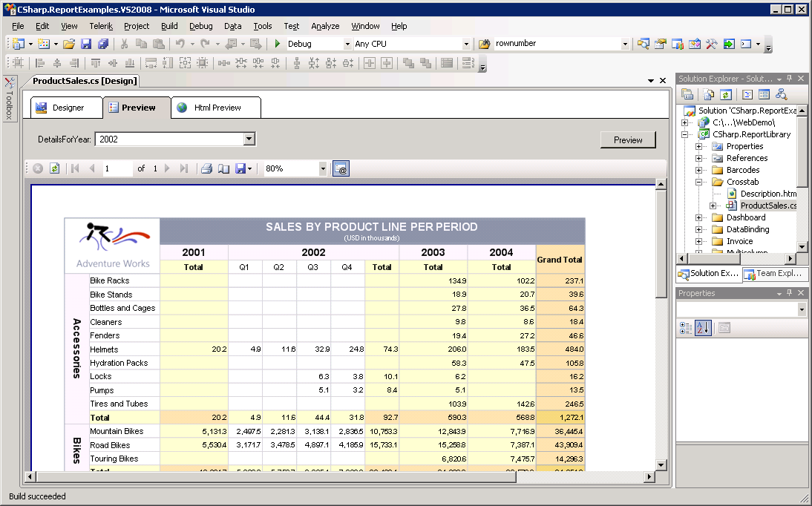Click the page number input field
Screen dimensions: 812x506
click(117, 169)
